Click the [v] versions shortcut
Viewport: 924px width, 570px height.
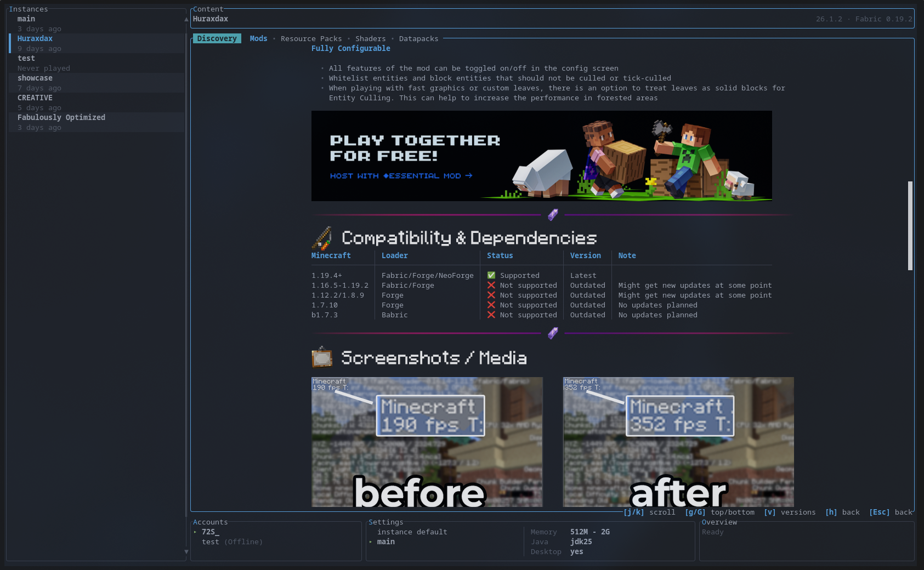point(790,512)
